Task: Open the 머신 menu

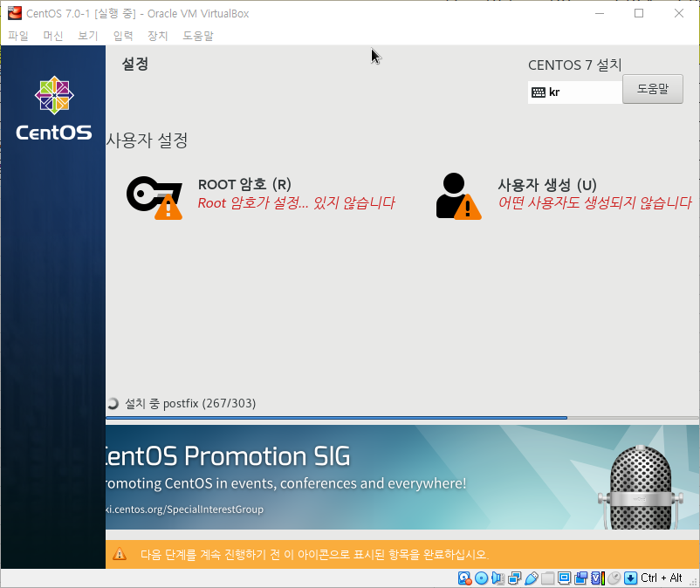Action: [x=52, y=36]
